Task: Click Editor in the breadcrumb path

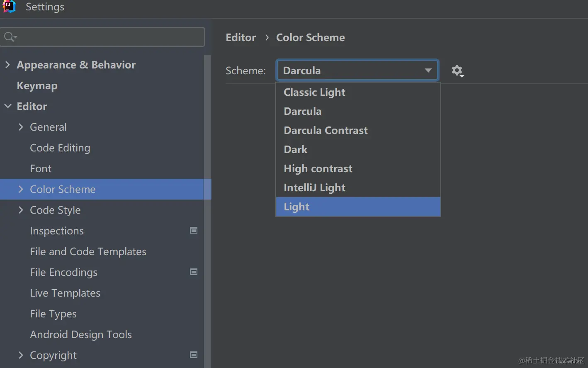Action: pyautogui.click(x=241, y=37)
